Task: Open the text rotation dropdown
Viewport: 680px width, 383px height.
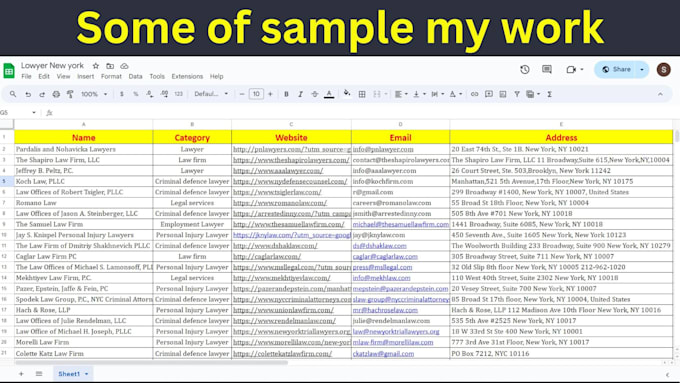Action: 456,94
